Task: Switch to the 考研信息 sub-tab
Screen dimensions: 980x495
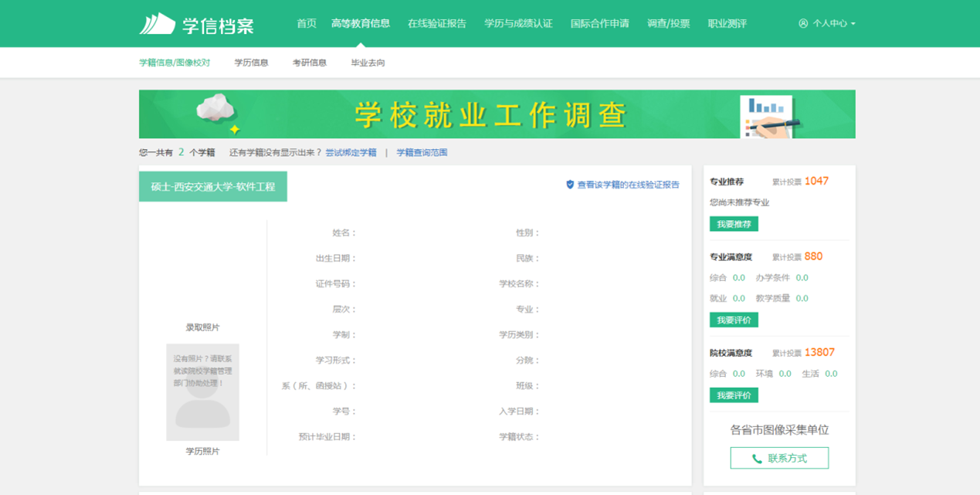Action: tap(309, 63)
